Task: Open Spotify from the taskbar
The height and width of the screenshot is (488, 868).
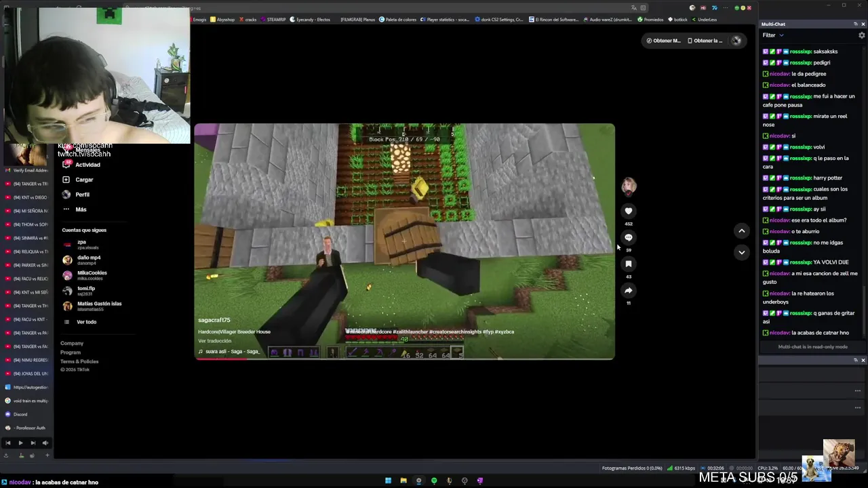Action: point(434,481)
